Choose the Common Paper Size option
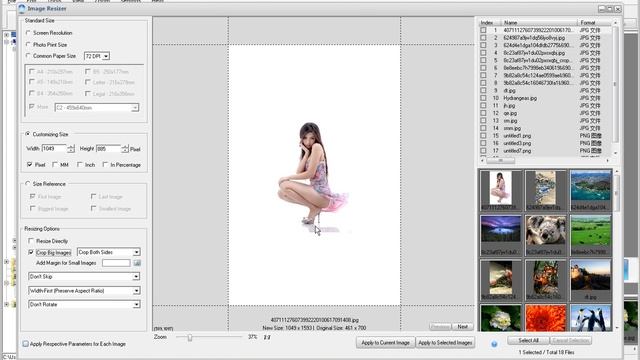This screenshot has height=360, width=640. coord(28,56)
